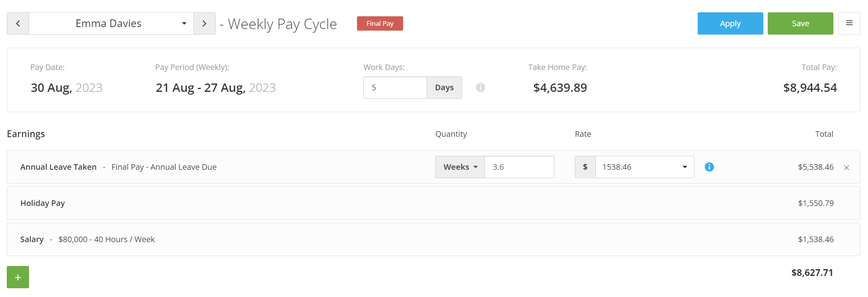
Task: Go to next employee arrow
Action: click(x=205, y=23)
